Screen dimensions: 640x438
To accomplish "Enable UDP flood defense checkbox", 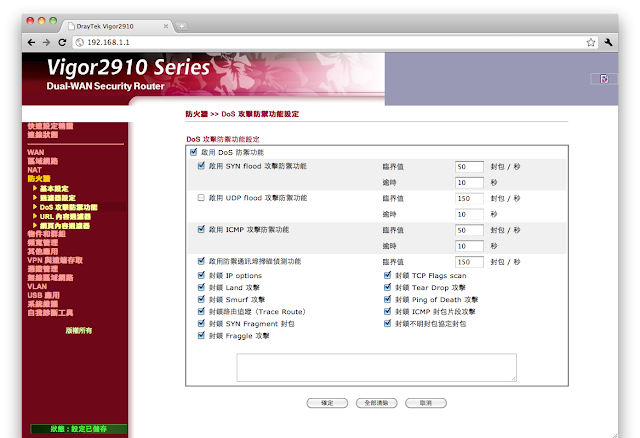I will tap(201, 198).
